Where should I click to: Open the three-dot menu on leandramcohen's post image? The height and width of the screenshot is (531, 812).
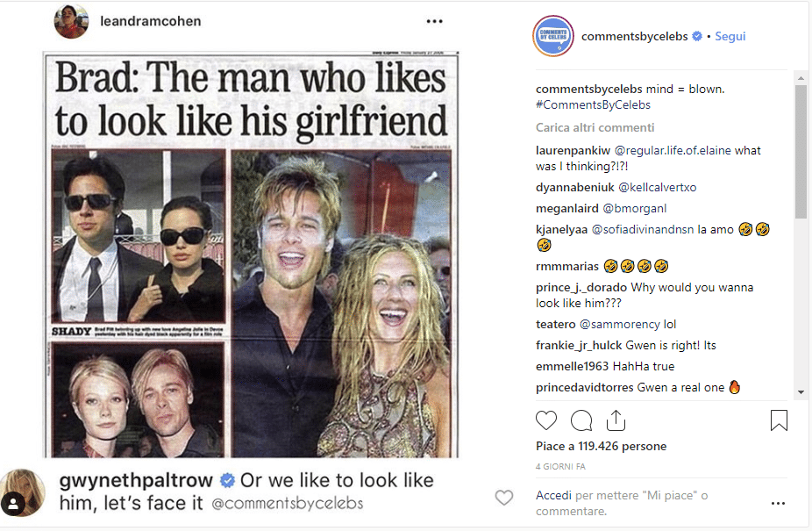pyautogui.click(x=434, y=21)
